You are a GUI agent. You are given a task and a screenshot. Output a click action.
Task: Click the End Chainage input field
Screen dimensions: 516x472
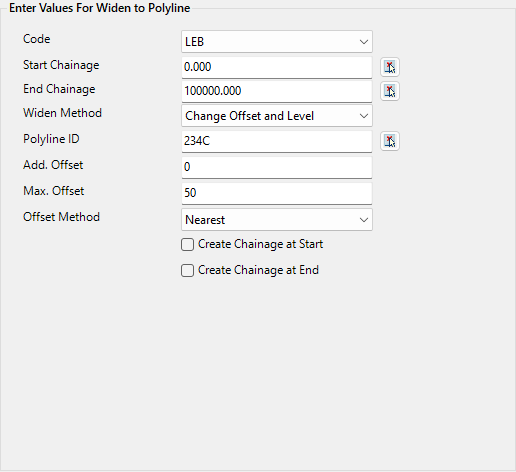pos(277,91)
